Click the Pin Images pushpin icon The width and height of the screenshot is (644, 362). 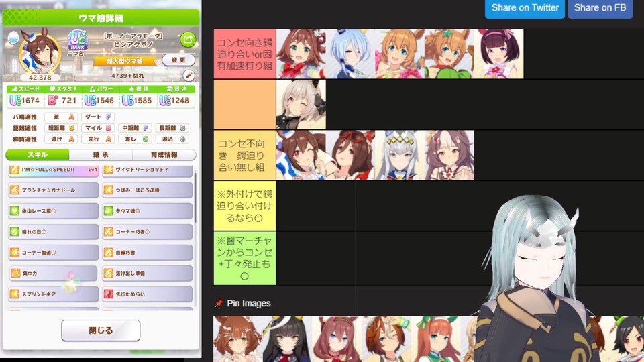coord(219,303)
